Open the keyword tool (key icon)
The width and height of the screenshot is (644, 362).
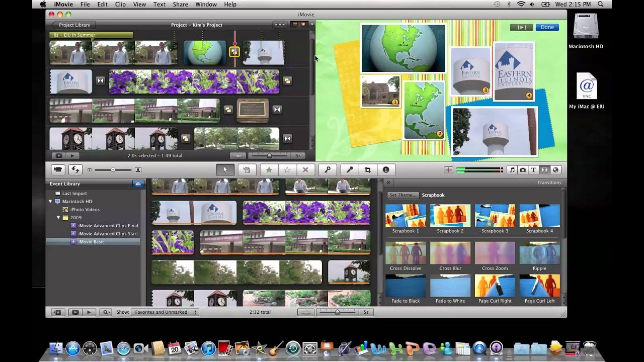point(327,170)
